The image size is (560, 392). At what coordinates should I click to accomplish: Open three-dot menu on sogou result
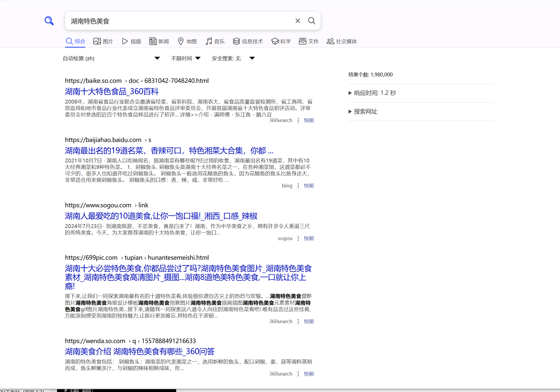pos(298,238)
